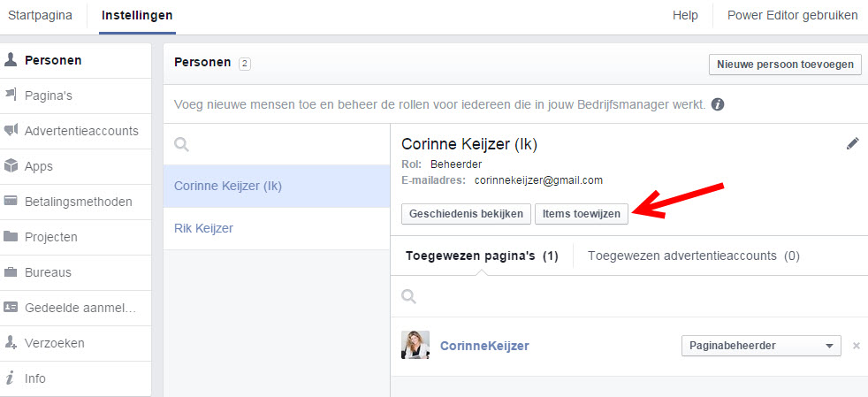This screenshot has width=868, height=397.
Task: Click the CorinneKeijzer profile thumbnail
Action: click(x=415, y=345)
